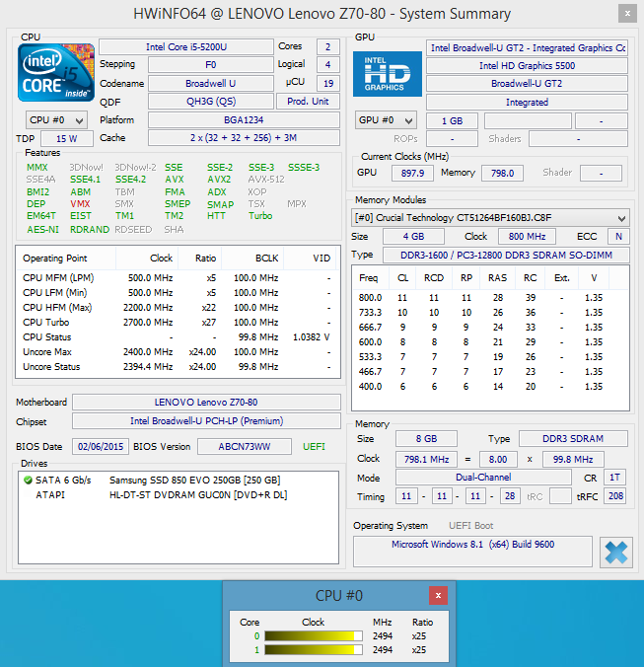Click the Intel HD Graphics logo
Image resolution: width=644 pixels, height=667 pixels.
[x=388, y=74]
